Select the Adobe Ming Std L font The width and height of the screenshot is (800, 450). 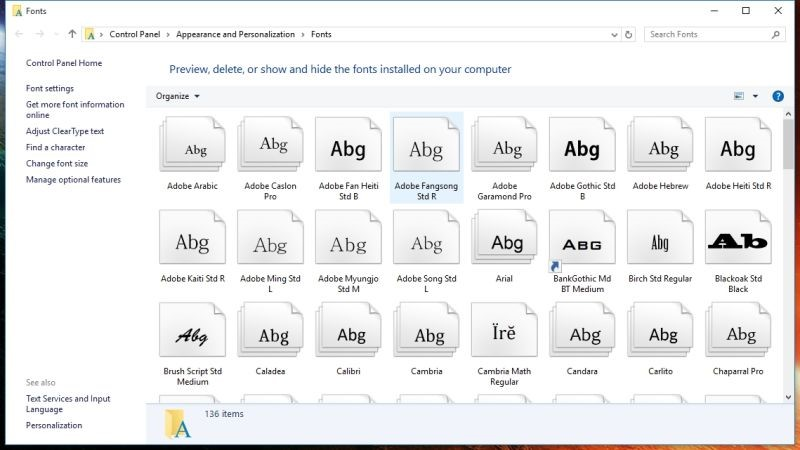(270, 237)
